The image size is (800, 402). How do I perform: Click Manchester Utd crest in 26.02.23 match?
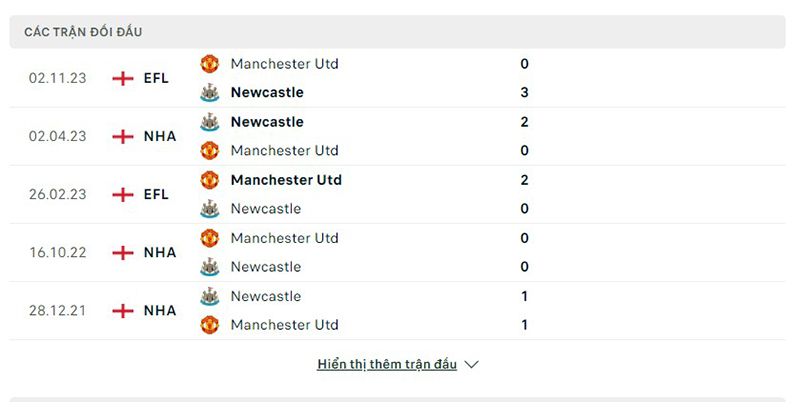[209, 180]
